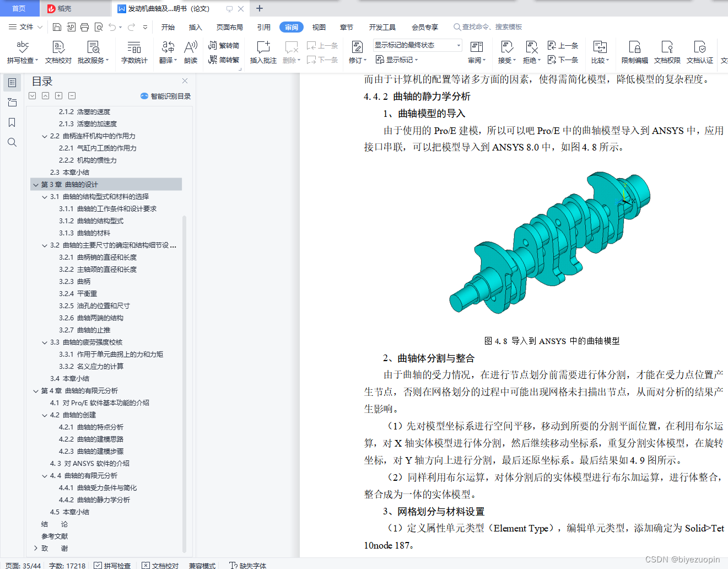728x569 pixels.
Task: Collapse the 4.4 曲轴的有限元分析 section
Action: point(45,476)
